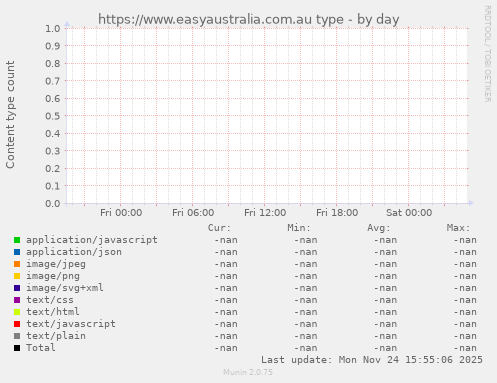This screenshot has height=383, width=497.
Task: Click the Max: column header
Action: pos(458,228)
